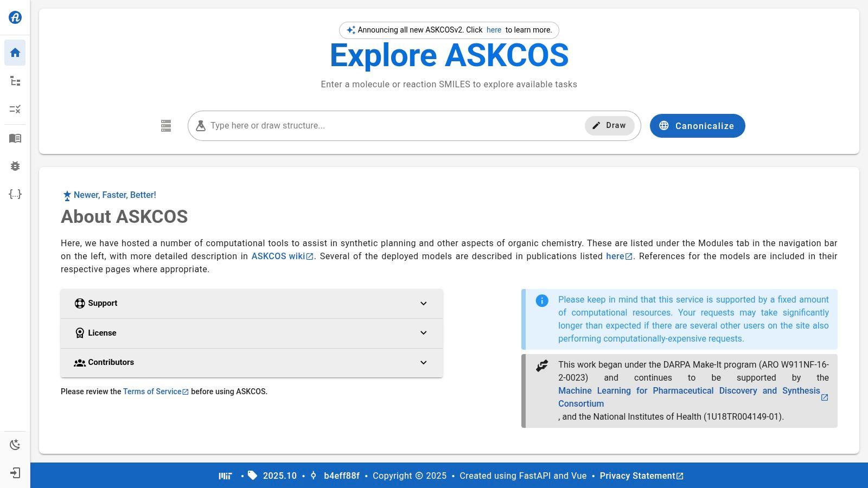Click the MIT logo in footer

click(x=225, y=476)
